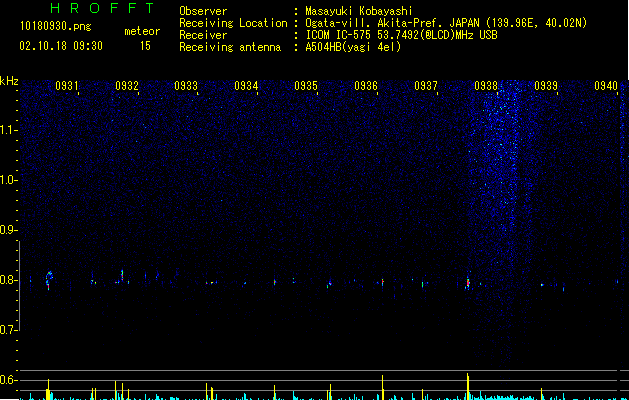Click the 0936 time marker
The image size is (629, 400).
366,86
